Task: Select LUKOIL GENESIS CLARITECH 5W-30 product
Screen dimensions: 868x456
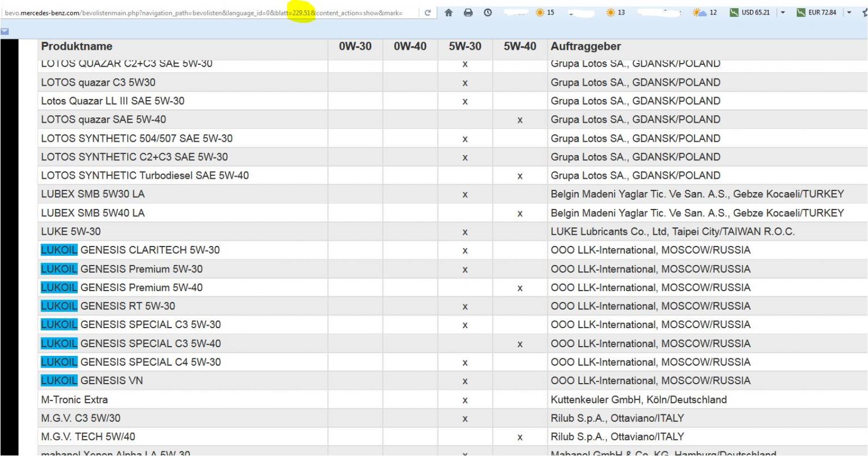Action: click(130, 250)
